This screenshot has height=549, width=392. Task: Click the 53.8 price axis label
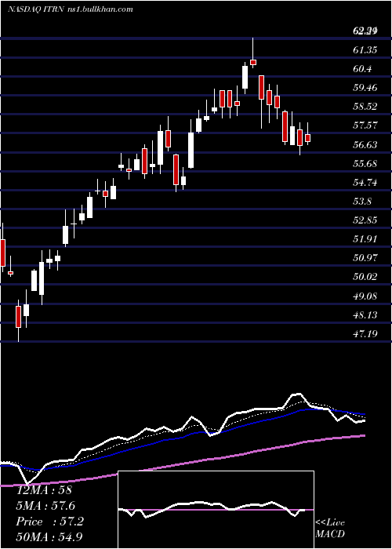coord(362,202)
